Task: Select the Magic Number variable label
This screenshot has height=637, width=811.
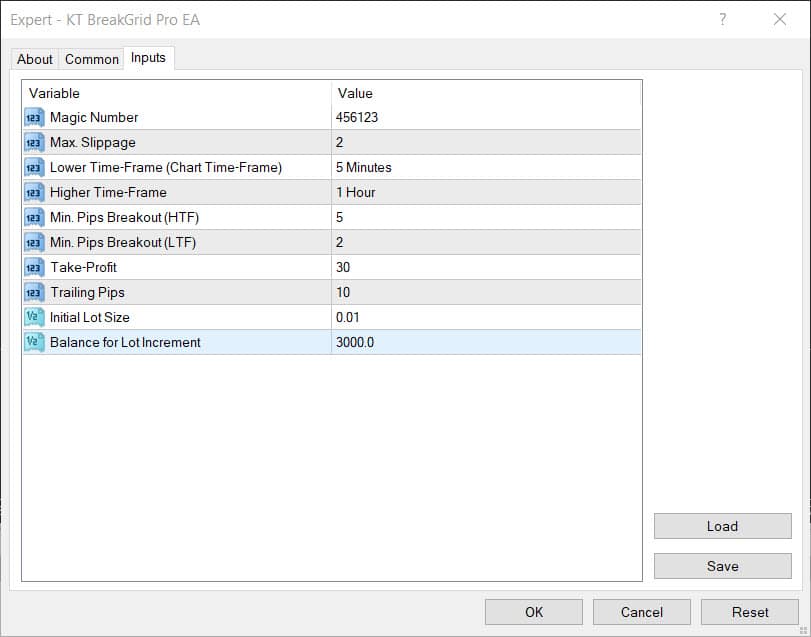Action: (x=94, y=117)
